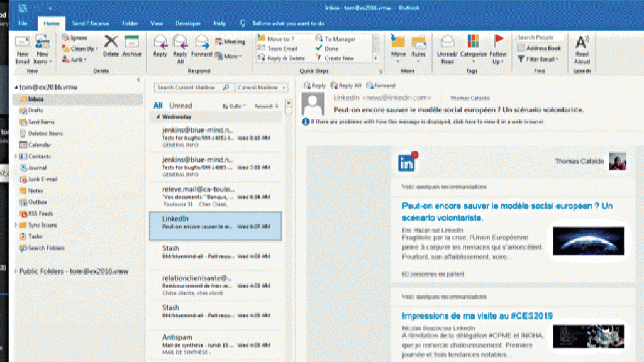Screen dimensions: 644x362
Task: Open the New Items menu
Action: [x=42, y=50]
